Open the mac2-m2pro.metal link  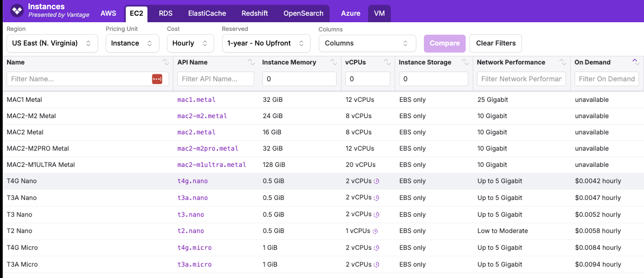pyautogui.click(x=208, y=148)
